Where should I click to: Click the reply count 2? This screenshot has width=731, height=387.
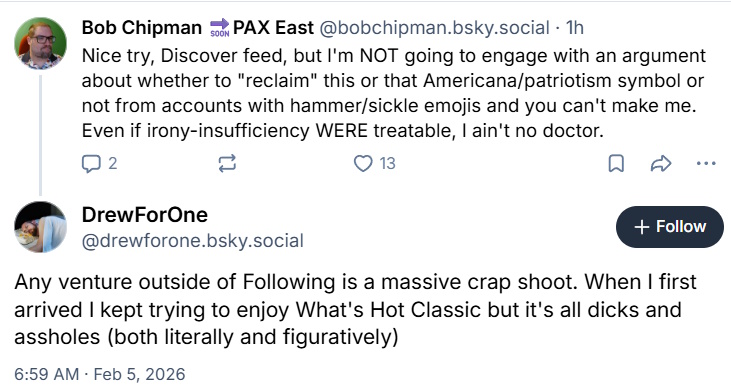pos(112,164)
